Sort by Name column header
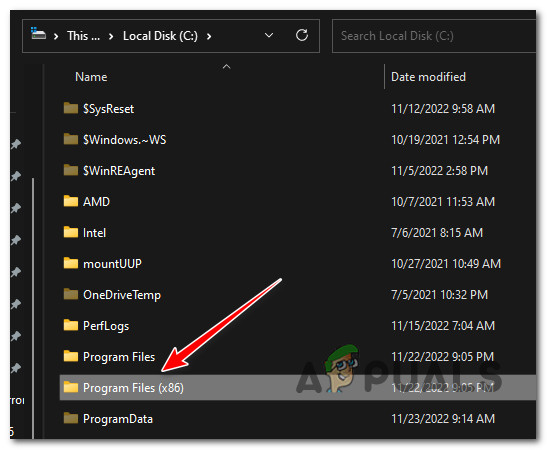This screenshot has width=547, height=450. coord(91,77)
